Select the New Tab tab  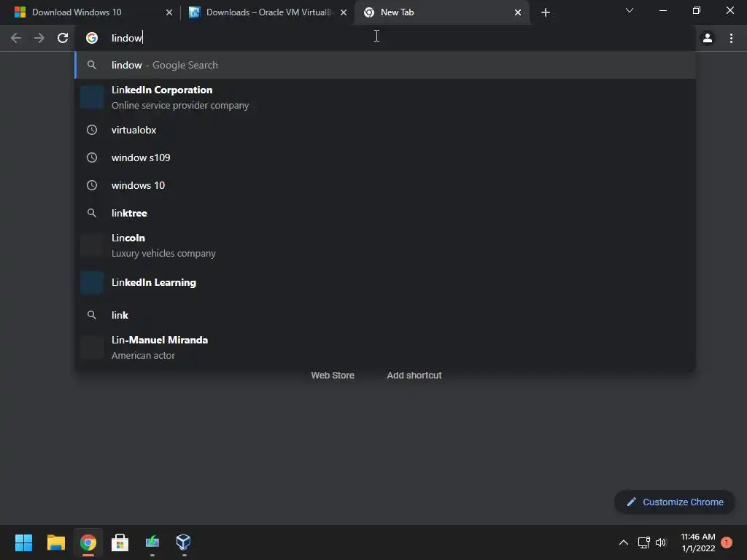tap(441, 12)
